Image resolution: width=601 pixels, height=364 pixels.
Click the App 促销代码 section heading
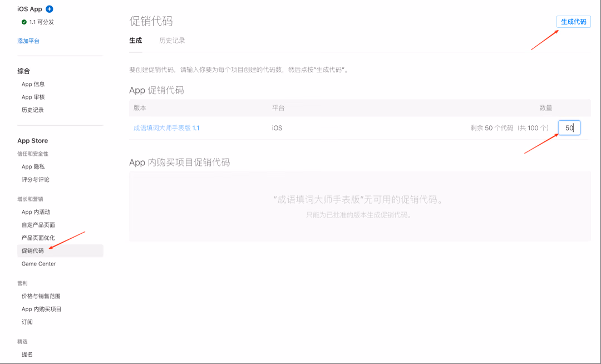[156, 90]
